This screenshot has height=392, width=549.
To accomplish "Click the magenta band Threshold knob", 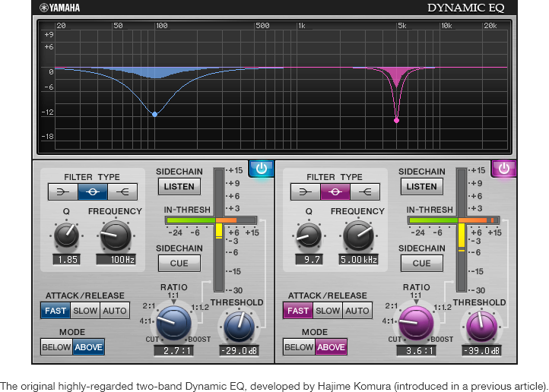I will pos(482,327).
